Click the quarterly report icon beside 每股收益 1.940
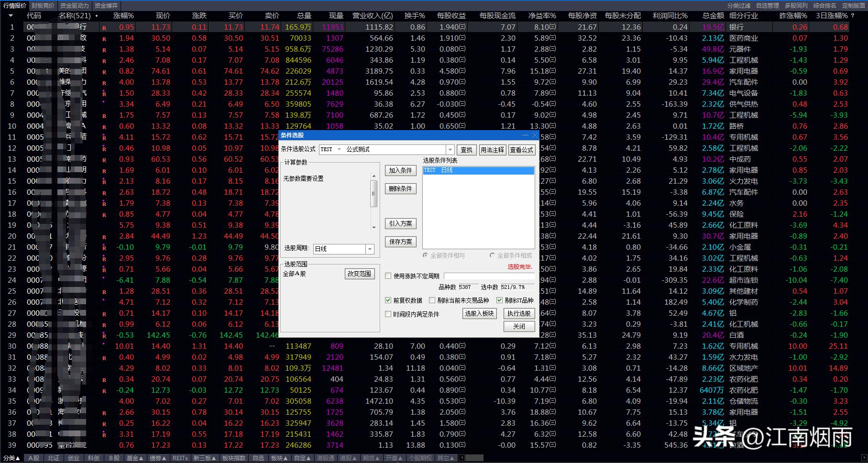 click(462, 27)
